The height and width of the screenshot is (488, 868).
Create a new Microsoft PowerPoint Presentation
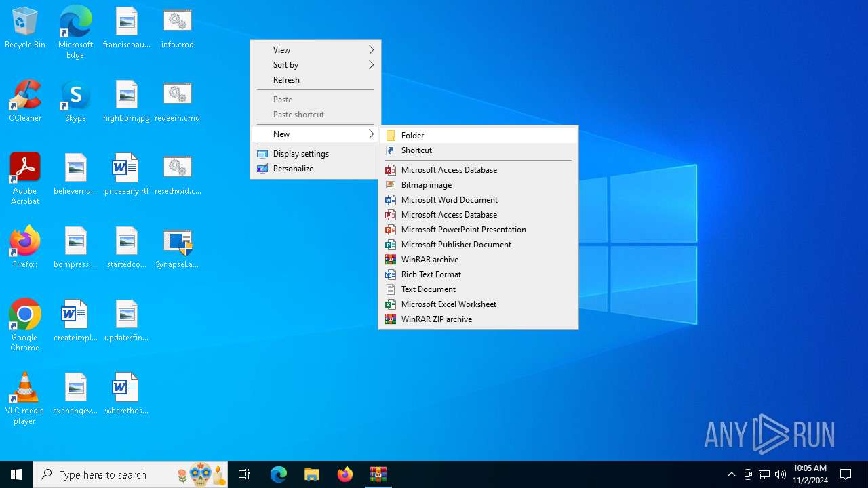tap(478, 230)
